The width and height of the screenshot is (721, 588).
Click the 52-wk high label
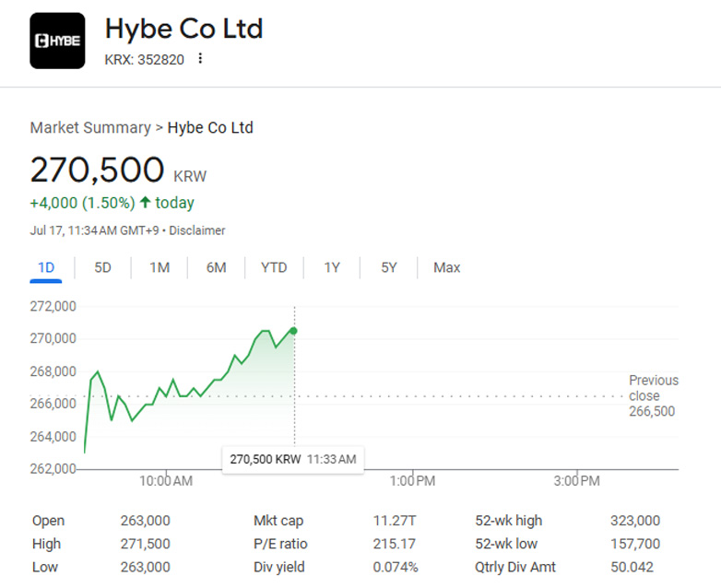point(509,521)
